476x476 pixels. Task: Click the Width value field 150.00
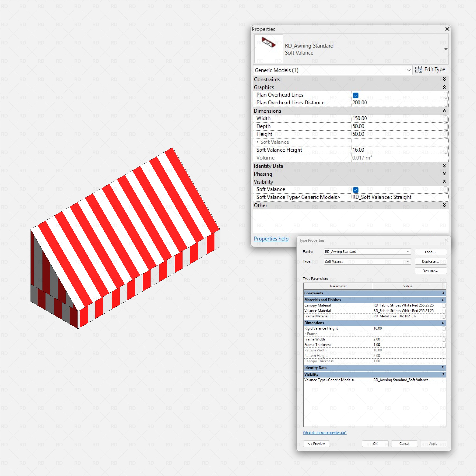coord(397,119)
